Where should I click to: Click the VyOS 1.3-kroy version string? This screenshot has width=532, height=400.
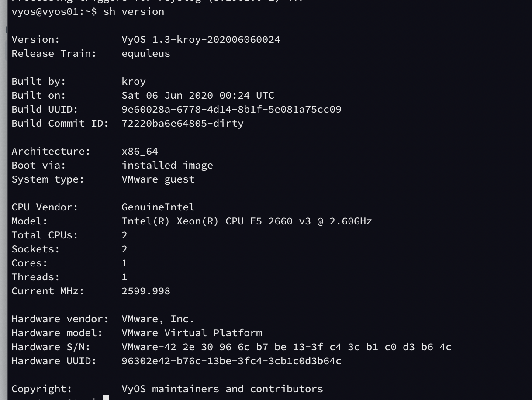pos(201,39)
